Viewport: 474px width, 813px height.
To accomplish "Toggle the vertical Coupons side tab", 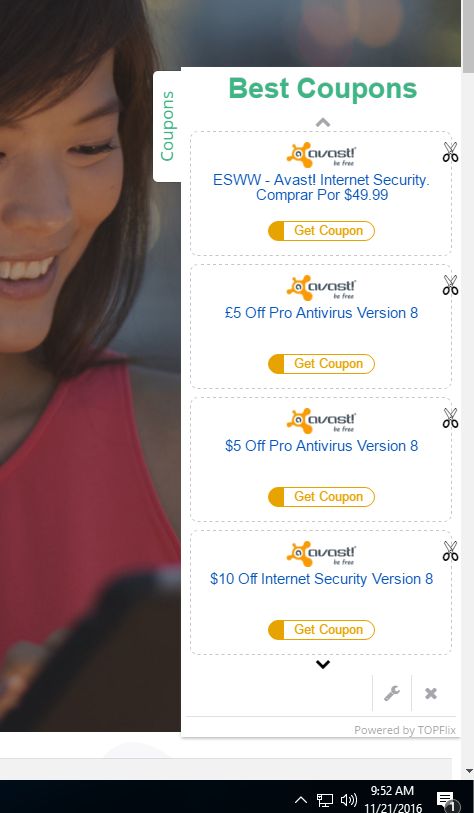I will [167, 126].
